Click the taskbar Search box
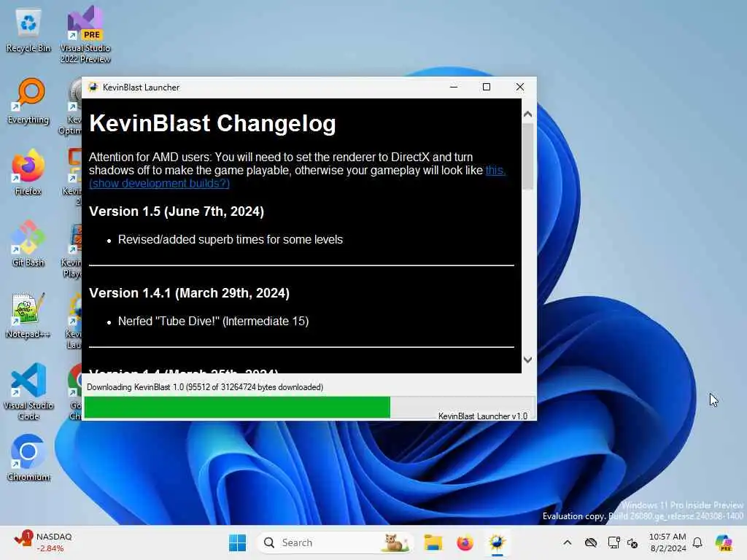The width and height of the screenshot is (747, 560). [335, 542]
